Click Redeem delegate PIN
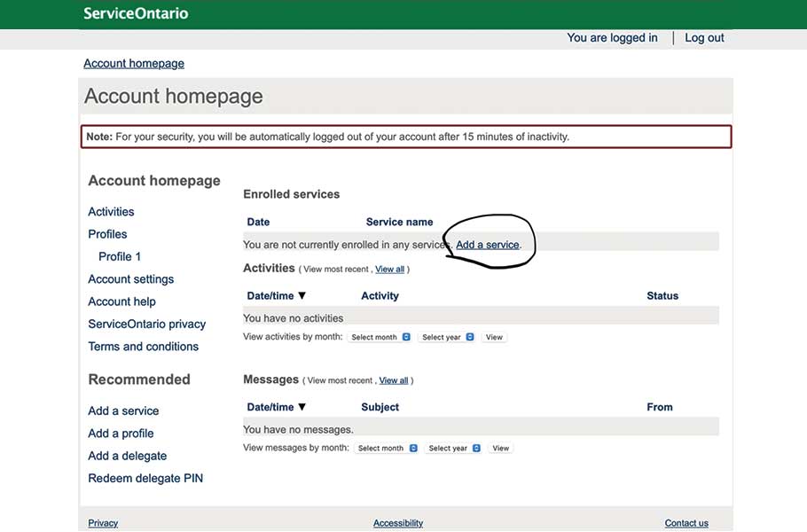807x532 pixels. (145, 479)
